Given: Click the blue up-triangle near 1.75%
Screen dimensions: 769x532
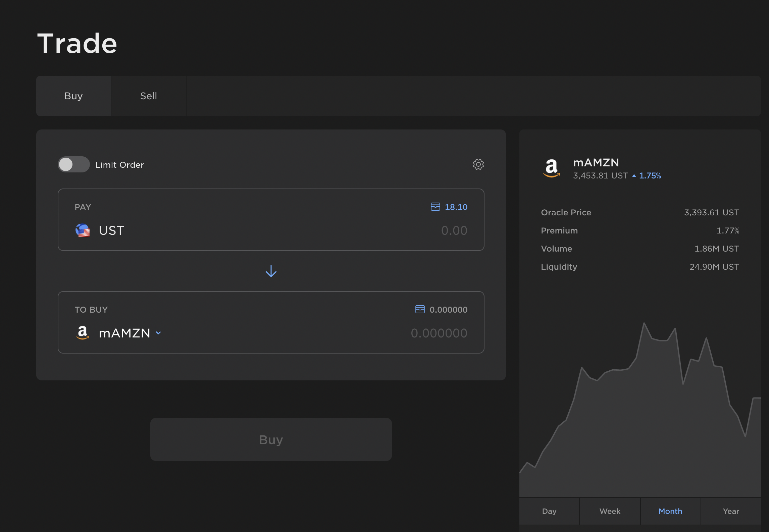Looking at the screenshot, I should 634,175.
